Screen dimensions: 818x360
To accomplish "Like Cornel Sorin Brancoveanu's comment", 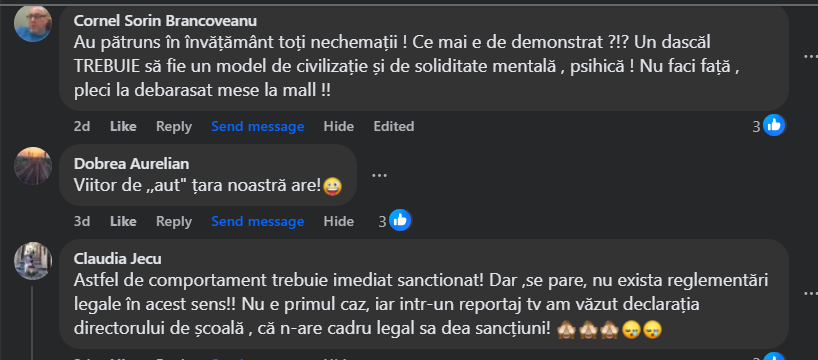I will (123, 126).
